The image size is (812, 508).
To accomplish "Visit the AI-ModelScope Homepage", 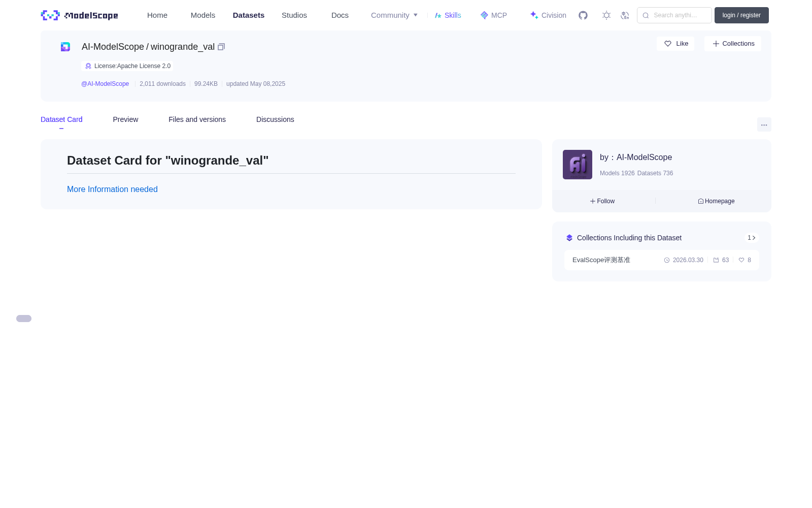I will pos(716,201).
